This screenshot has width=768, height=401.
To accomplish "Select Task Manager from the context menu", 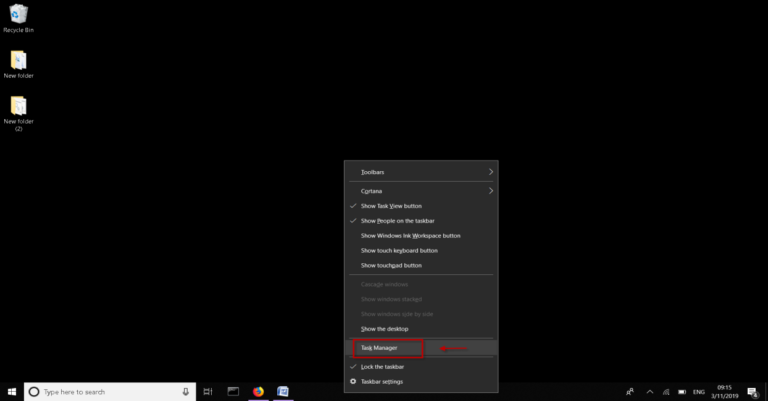I will coord(386,348).
